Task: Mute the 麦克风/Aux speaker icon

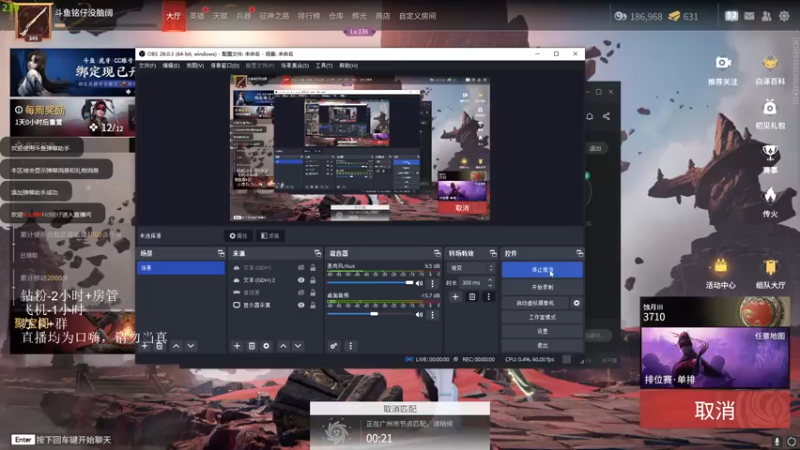Action: (x=419, y=283)
